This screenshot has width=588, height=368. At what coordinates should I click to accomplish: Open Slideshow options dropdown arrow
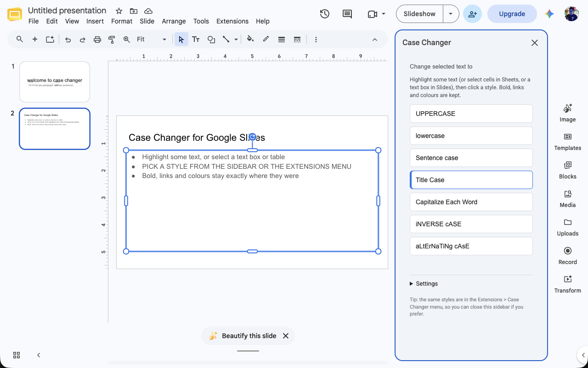(x=451, y=14)
